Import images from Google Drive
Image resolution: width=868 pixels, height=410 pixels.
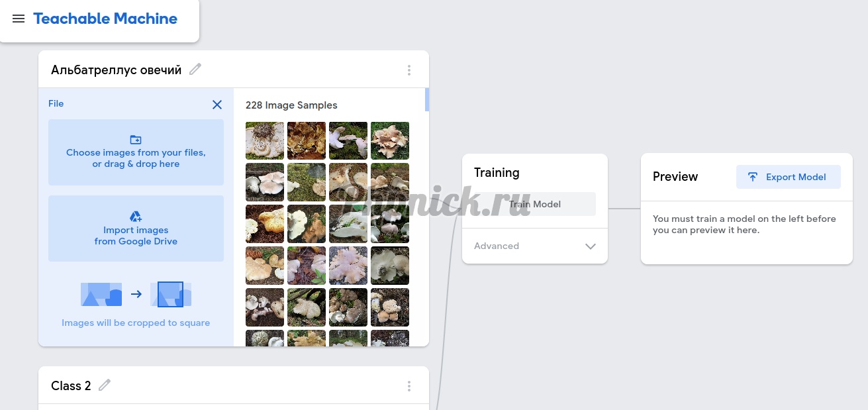(x=136, y=229)
